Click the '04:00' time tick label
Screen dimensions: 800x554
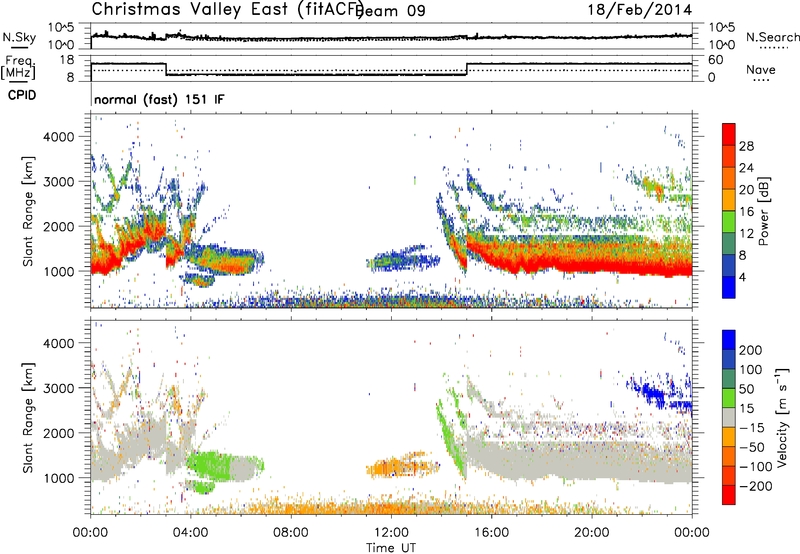click(x=190, y=533)
